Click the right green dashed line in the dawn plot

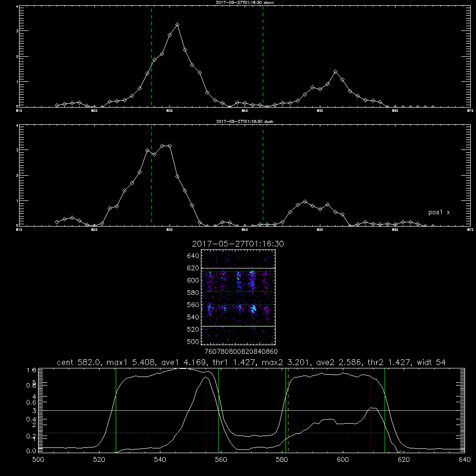(263, 57)
